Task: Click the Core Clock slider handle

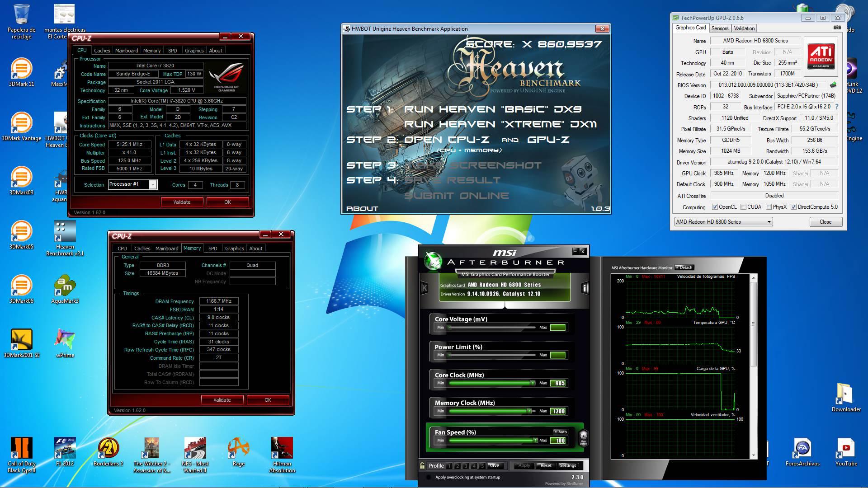Action: coord(533,383)
